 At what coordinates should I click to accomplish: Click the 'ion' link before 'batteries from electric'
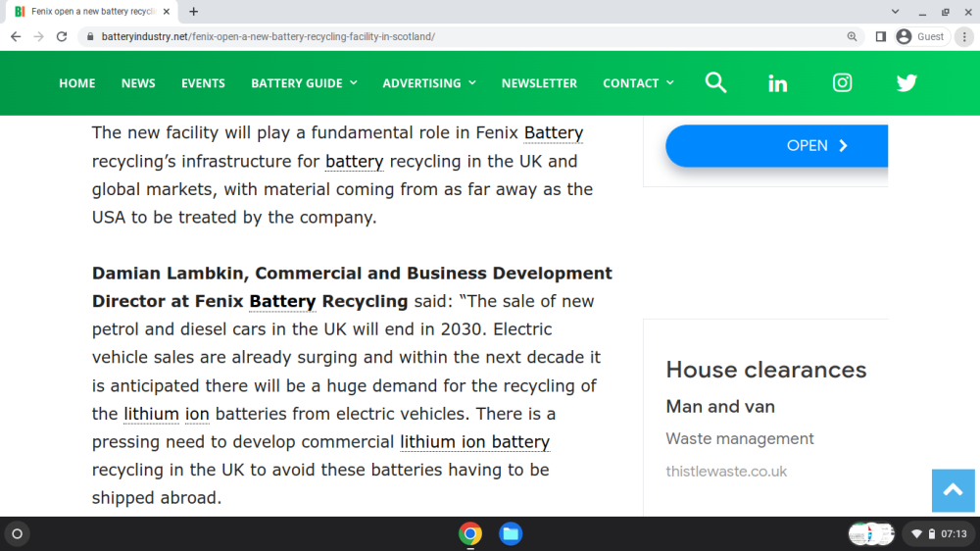[197, 414]
